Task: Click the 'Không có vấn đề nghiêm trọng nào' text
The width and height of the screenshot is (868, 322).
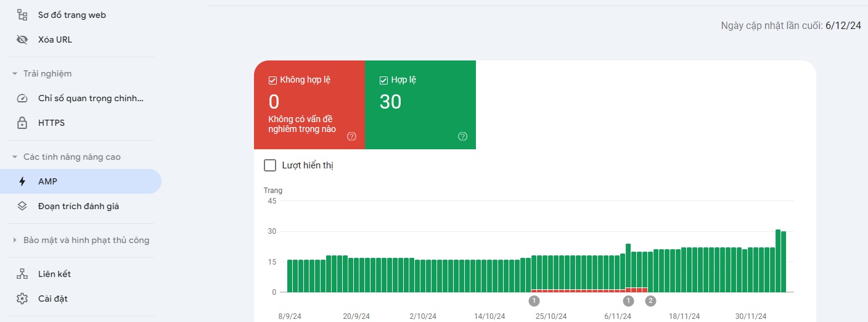Action: (x=302, y=124)
